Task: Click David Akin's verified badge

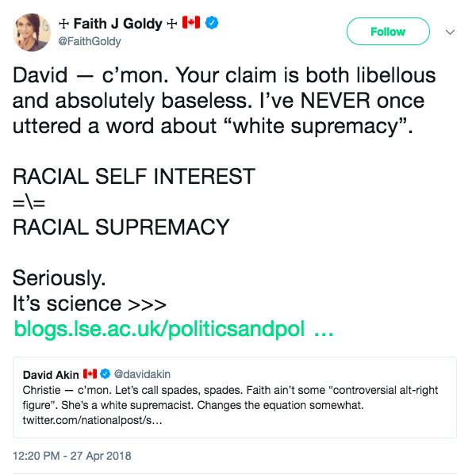Action: coord(106,373)
